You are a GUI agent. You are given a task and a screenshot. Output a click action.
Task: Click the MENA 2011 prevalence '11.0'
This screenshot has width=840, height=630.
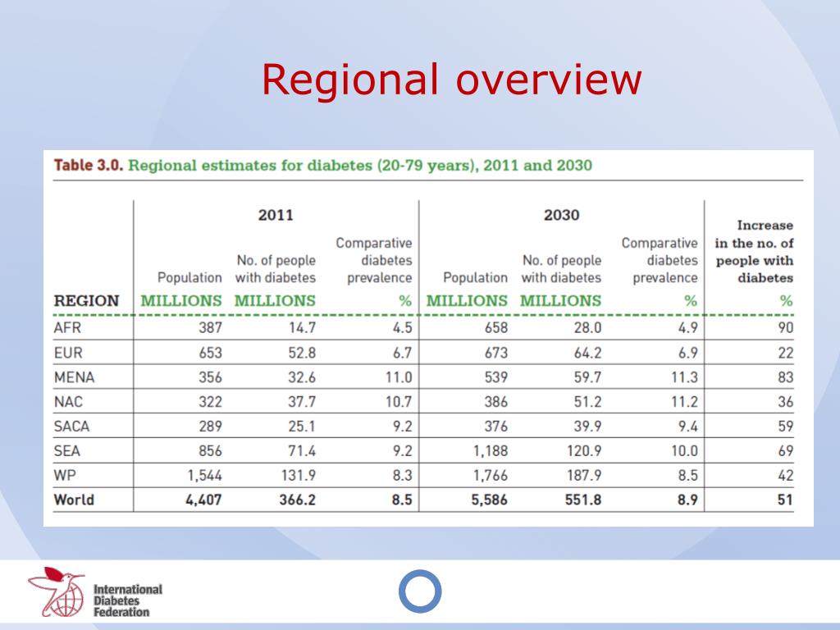click(x=399, y=377)
